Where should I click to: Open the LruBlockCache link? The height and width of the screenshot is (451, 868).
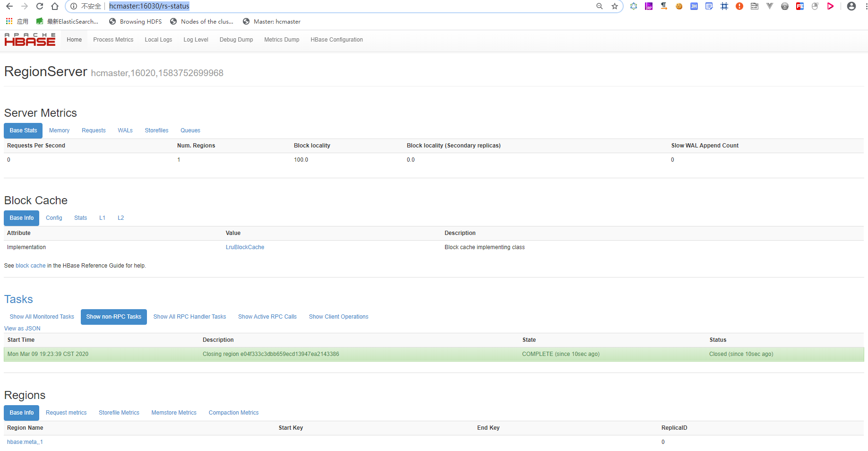245,247
